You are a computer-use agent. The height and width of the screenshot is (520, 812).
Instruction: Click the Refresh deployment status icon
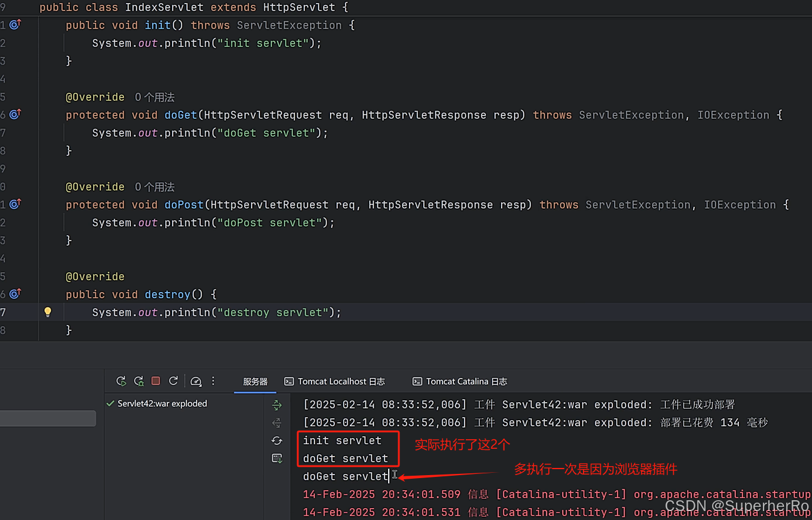click(277, 440)
